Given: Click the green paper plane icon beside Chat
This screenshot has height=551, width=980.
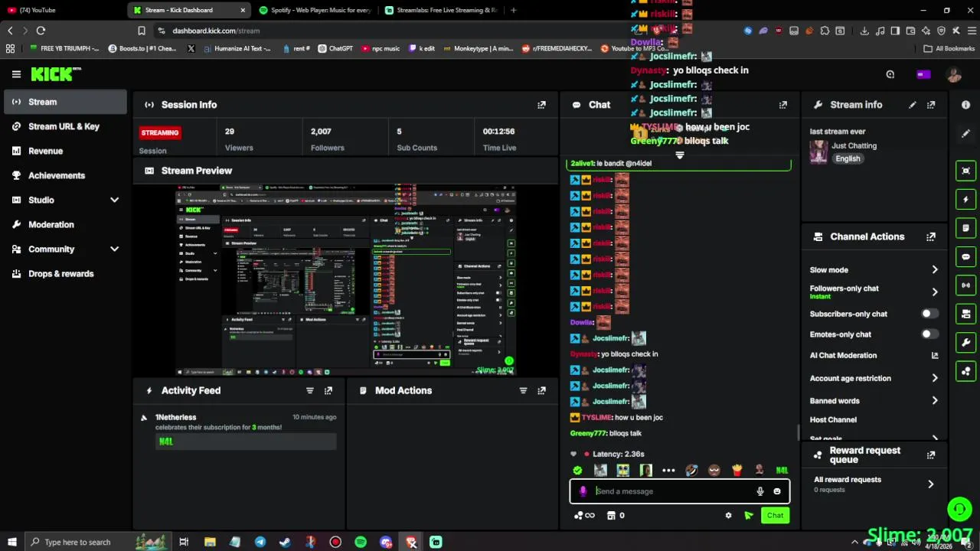Looking at the screenshot, I should [x=748, y=516].
